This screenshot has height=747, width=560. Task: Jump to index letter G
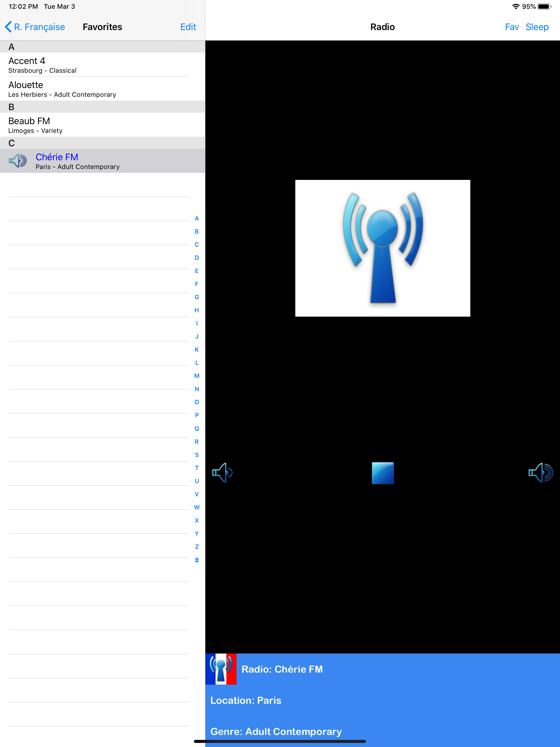197,297
